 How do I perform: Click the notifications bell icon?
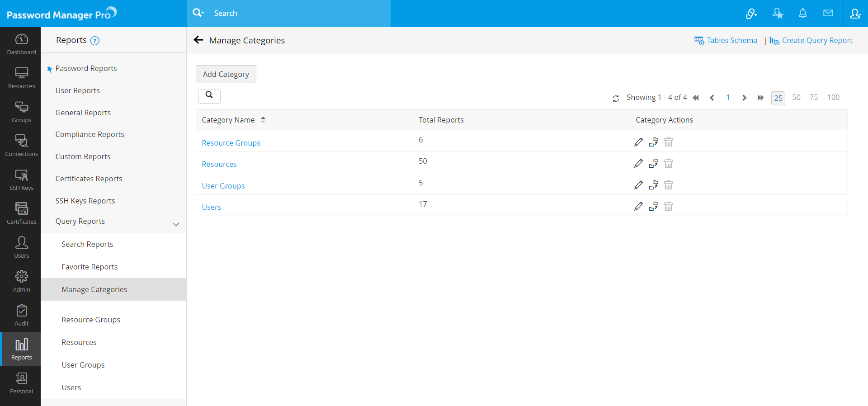pos(803,13)
